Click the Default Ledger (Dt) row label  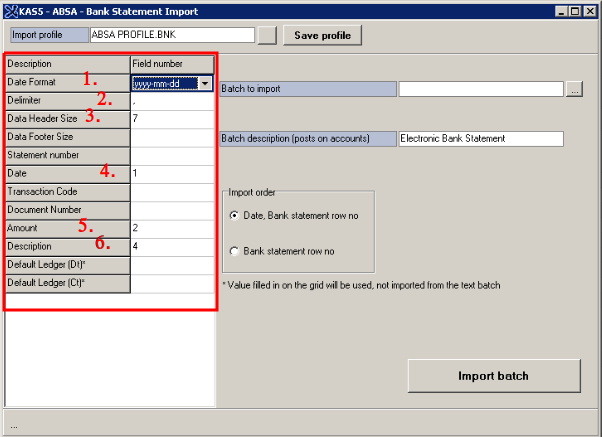pos(68,265)
